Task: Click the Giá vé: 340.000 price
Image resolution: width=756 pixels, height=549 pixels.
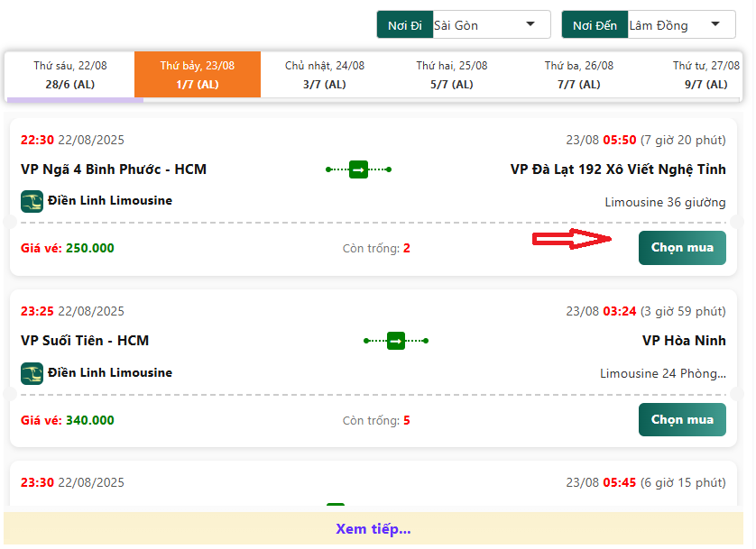Action: tap(67, 420)
